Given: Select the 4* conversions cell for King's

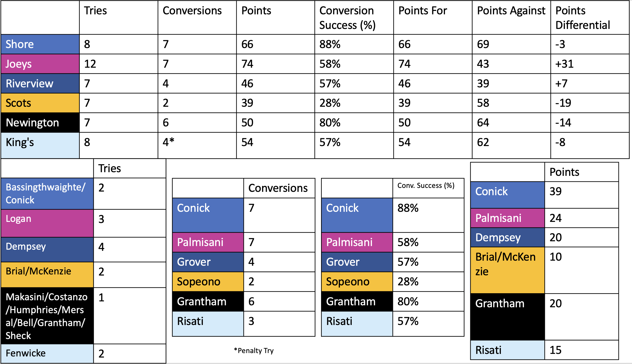Looking at the screenshot, I should pos(197,142).
